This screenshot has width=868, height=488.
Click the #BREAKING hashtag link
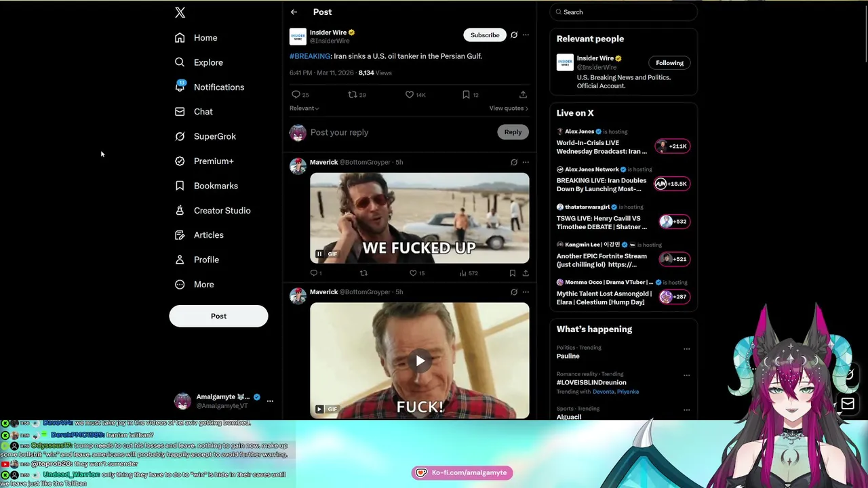click(x=310, y=56)
